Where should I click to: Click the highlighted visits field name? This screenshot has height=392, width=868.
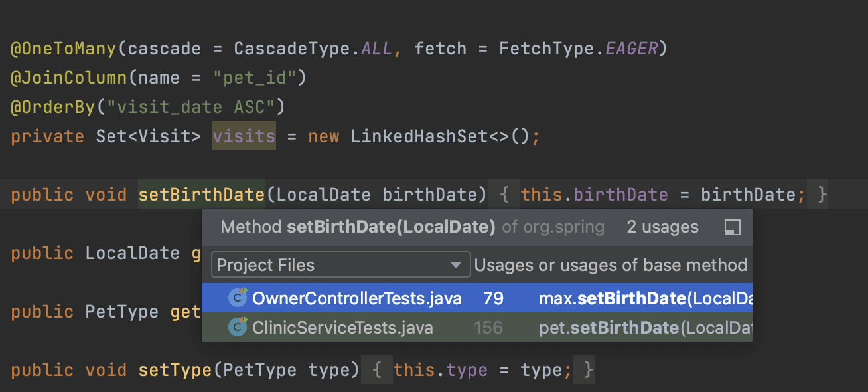244,136
